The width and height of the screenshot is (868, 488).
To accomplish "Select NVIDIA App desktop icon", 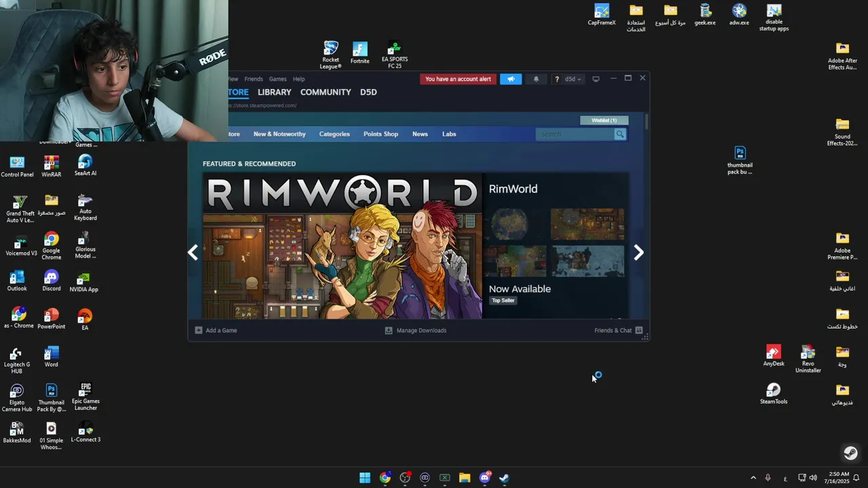I will (x=84, y=282).
